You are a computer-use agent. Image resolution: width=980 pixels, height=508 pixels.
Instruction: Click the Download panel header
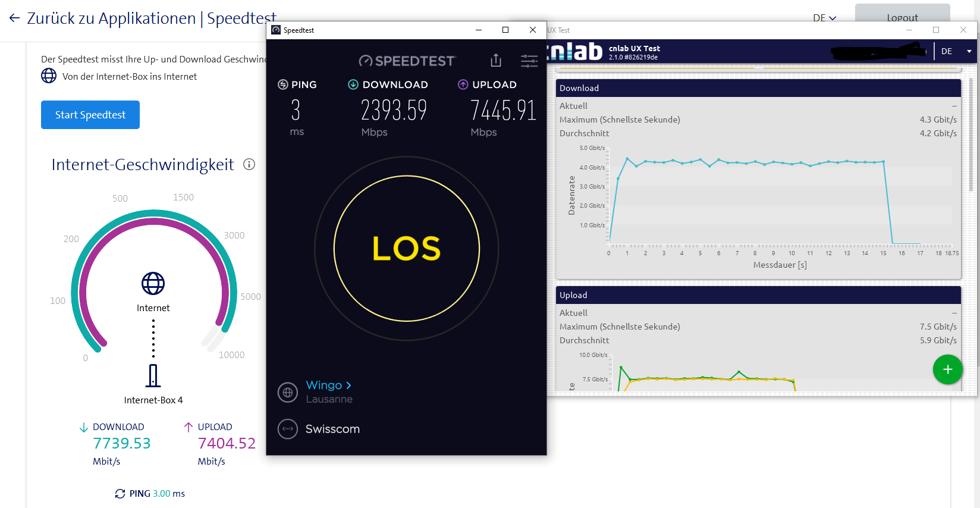(x=758, y=88)
